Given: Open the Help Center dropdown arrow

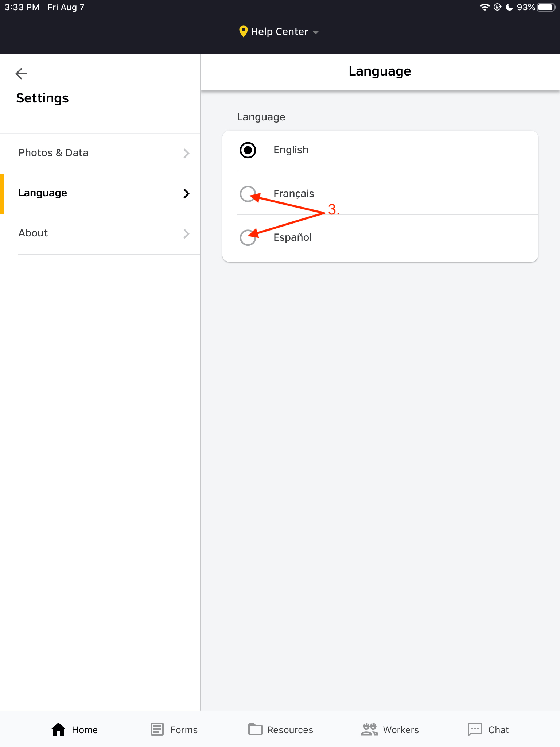Looking at the screenshot, I should click(316, 32).
